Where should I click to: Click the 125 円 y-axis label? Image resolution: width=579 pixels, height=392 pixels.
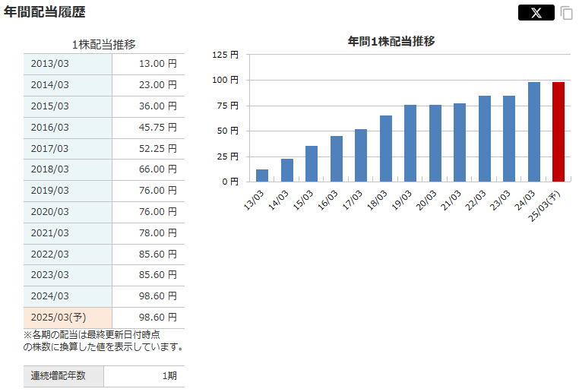pos(226,55)
